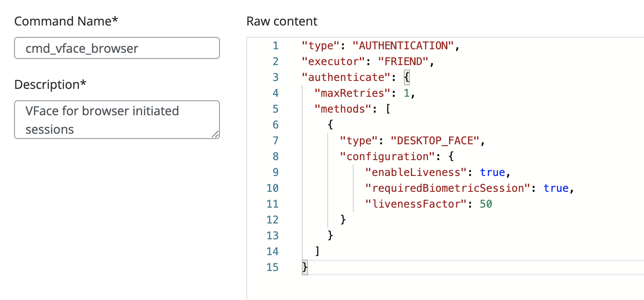
Task: Click the true value of requiredBiometricSession
Action: tap(556, 188)
